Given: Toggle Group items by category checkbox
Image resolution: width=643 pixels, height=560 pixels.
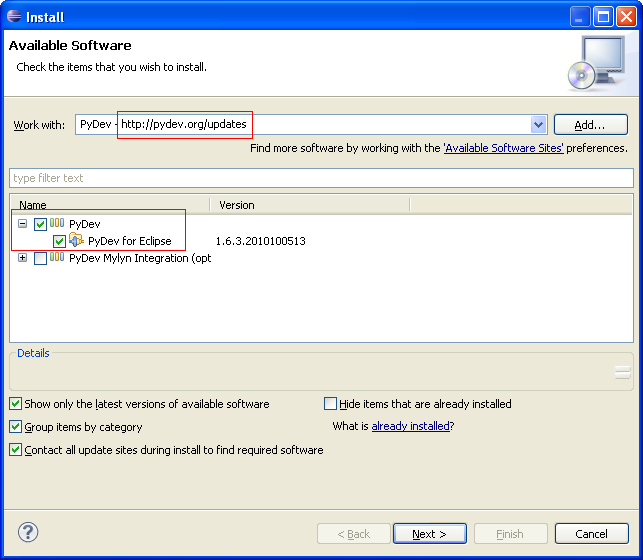Looking at the screenshot, I should point(16,427).
